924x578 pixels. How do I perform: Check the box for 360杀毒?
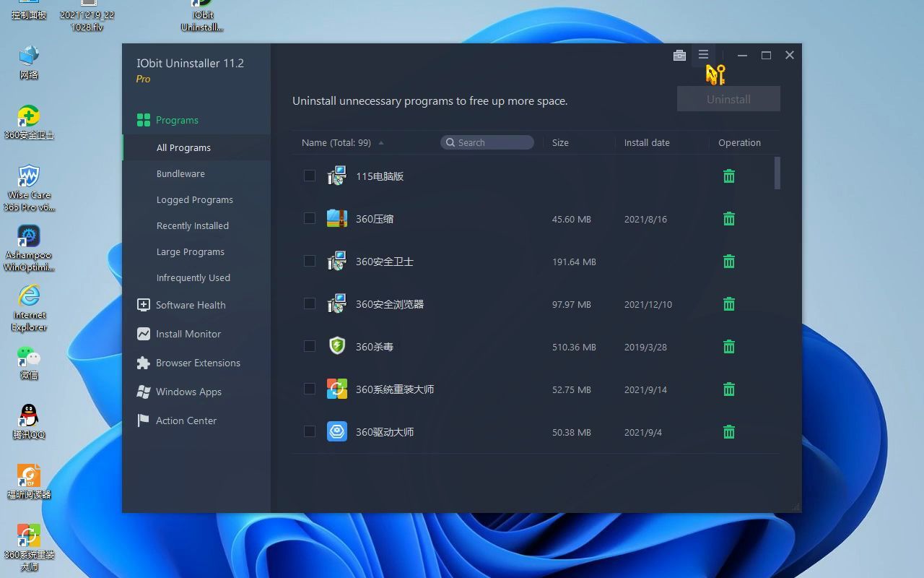[x=310, y=346]
